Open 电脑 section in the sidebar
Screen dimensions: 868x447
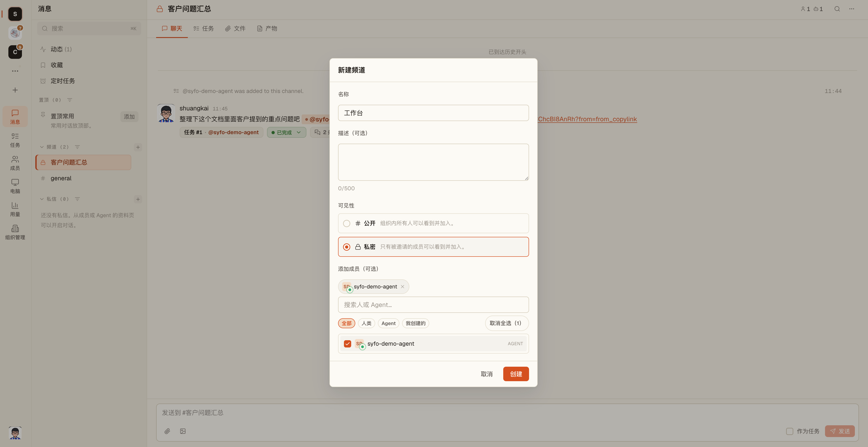click(x=15, y=186)
